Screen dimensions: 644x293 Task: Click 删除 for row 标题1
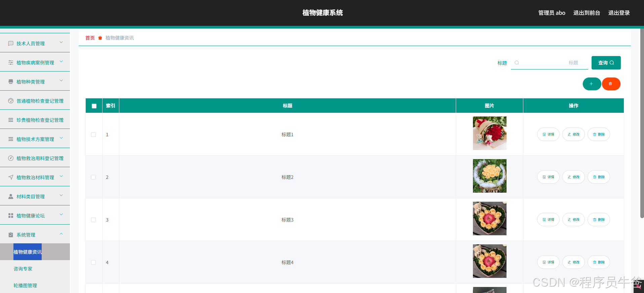[x=599, y=134]
